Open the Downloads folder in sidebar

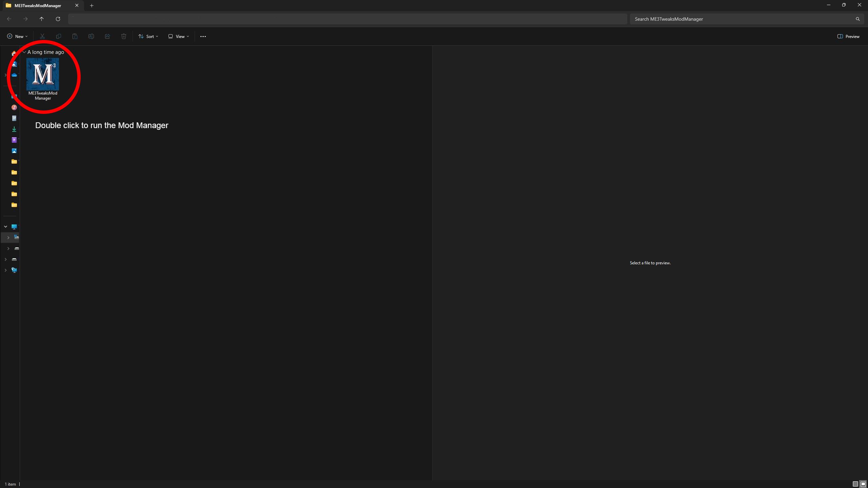14,129
